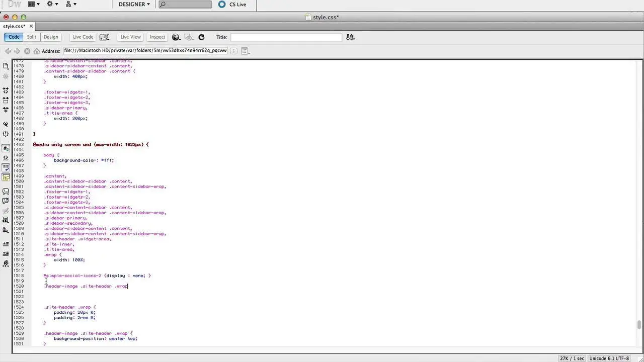The width and height of the screenshot is (644, 362).
Task: Click the '@media only screen' code line
Action: 91,145
